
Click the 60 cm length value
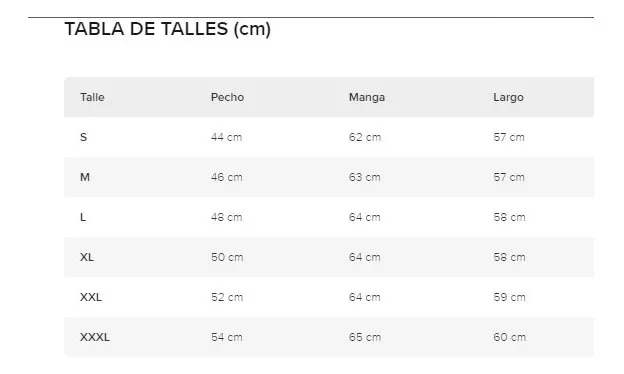pos(509,337)
